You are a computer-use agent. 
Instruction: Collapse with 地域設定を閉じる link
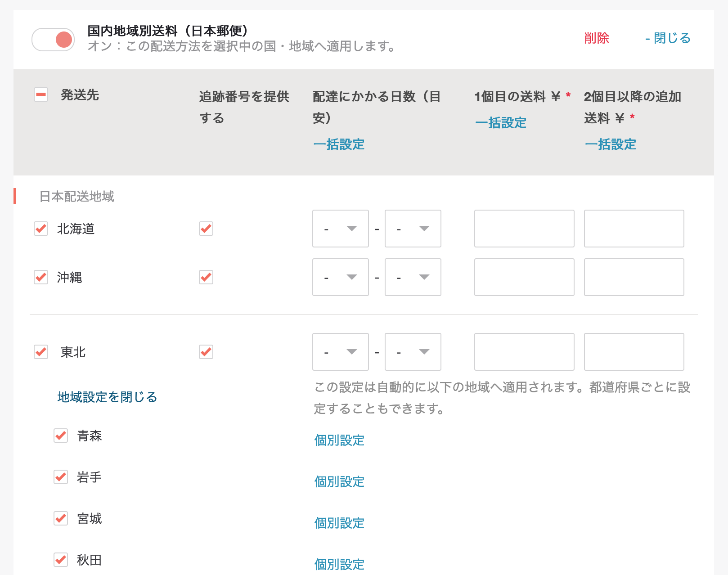[x=107, y=397]
